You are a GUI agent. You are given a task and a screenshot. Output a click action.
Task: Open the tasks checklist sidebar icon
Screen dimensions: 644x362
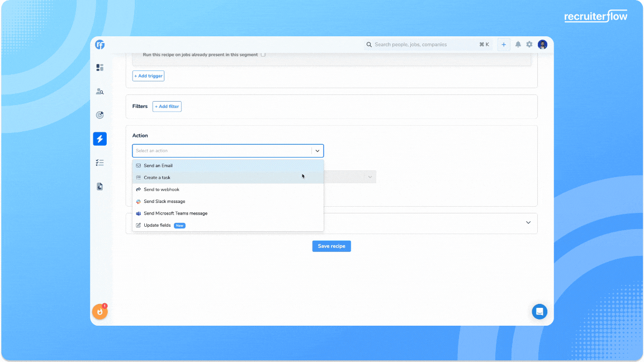point(100,163)
